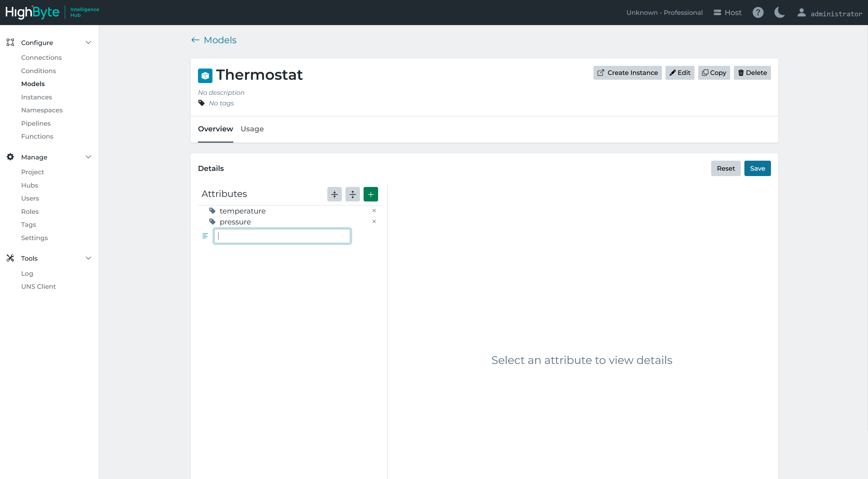The width and height of the screenshot is (868, 479).
Task: Click the Thermostat model cube icon
Action: tap(205, 76)
